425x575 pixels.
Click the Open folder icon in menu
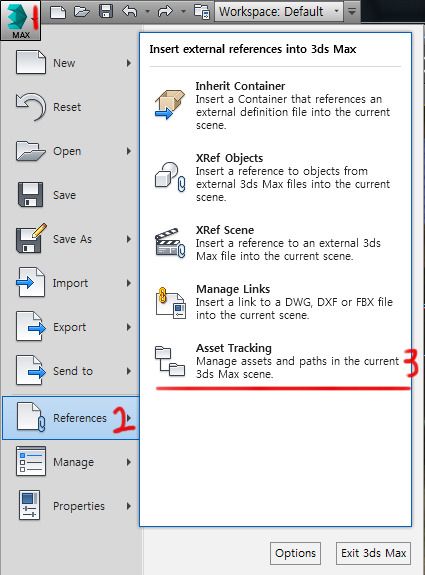[x=31, y=151]
